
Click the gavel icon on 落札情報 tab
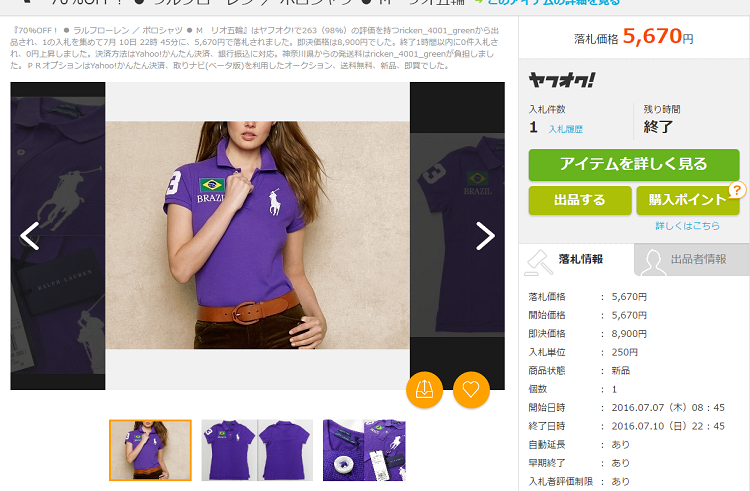(x=541, y=260)
